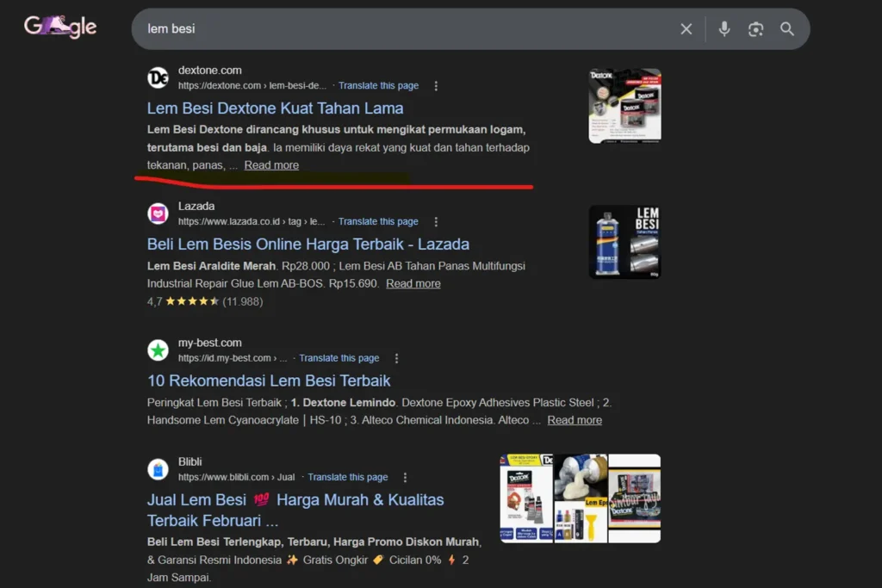Click the my-best.com green star favicon

[158, 350]
